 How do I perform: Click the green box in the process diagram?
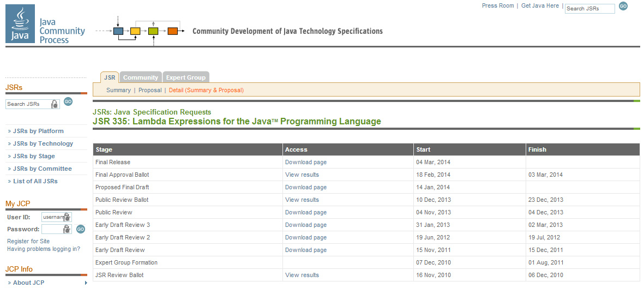coord(153,31)
